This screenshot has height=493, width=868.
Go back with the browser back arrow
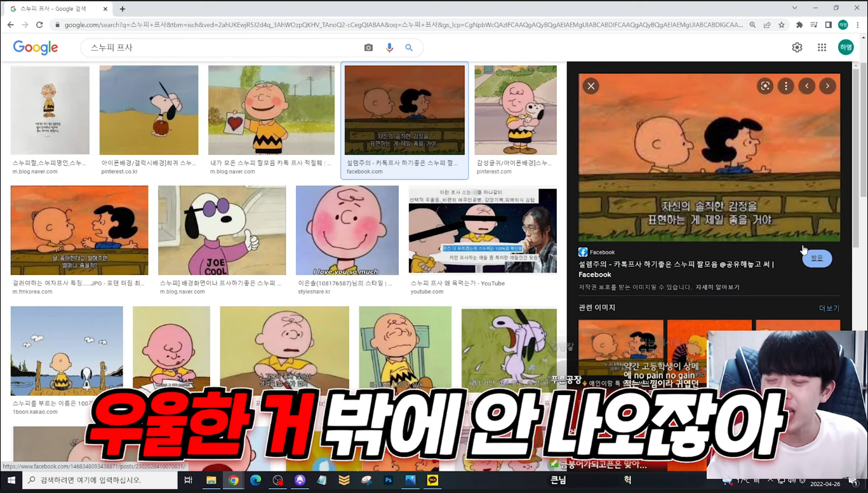click(x=10, y=25)
